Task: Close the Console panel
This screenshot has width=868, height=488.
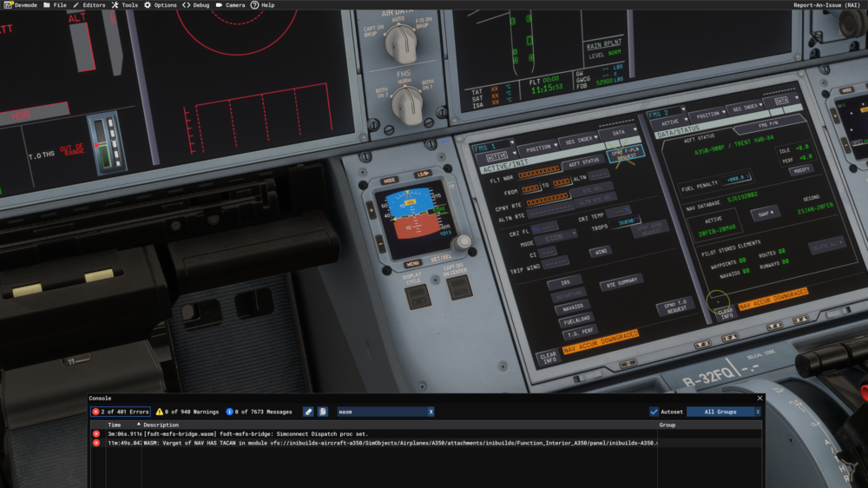Action: click(x=759, y=398)
